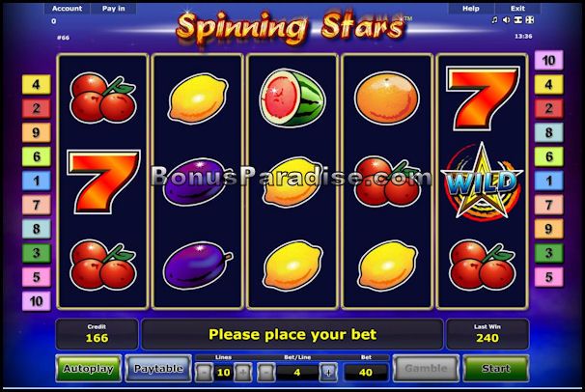The height and width of the screenshot is (392, 585).
Task: Start the spin with the Start button
Action: (x=495, y=368)
